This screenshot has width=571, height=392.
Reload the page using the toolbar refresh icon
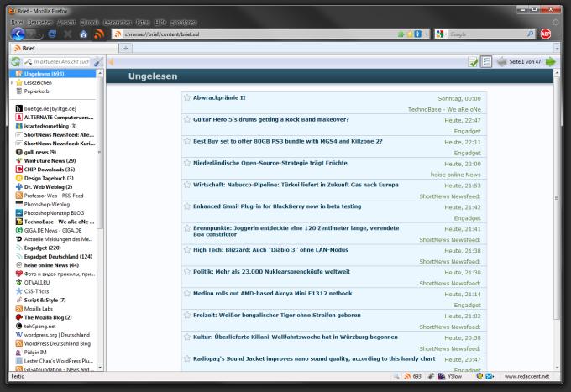[x=52, y=34]
